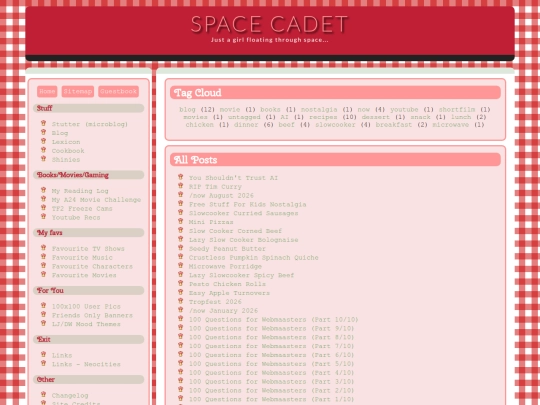Select the nostalgia tag

coord(319,110)
